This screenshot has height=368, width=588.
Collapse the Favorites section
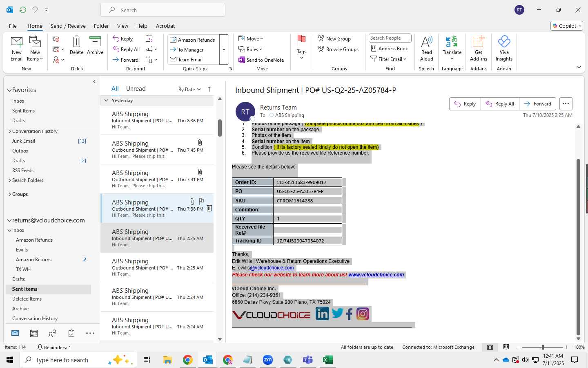tap(9, 90)
